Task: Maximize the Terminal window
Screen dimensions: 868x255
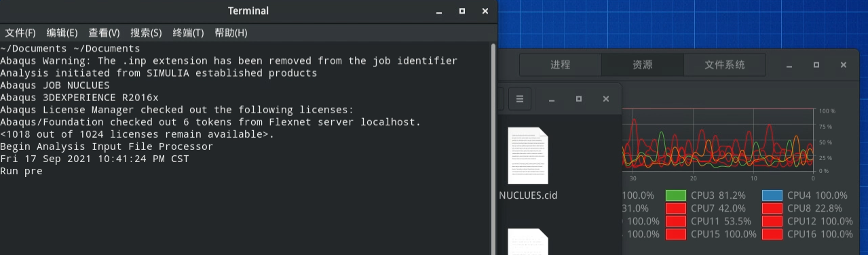Action: pos(462,11)
